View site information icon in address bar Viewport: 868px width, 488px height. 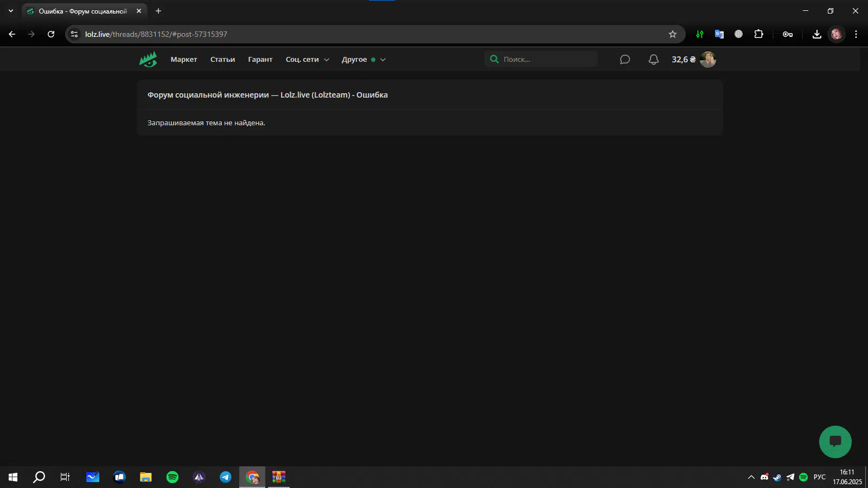(74, 34)
